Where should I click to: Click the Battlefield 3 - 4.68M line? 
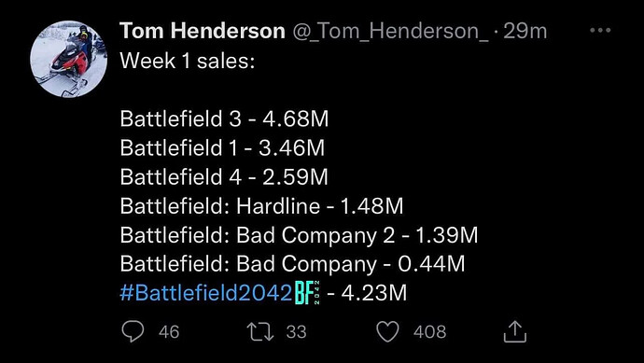(x=224, y=119)
